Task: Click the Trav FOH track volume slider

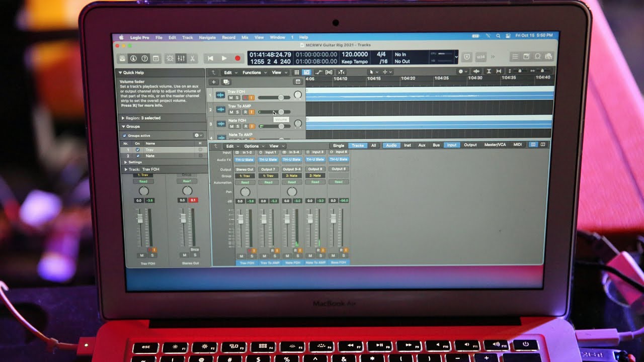Action: [274, 98]
